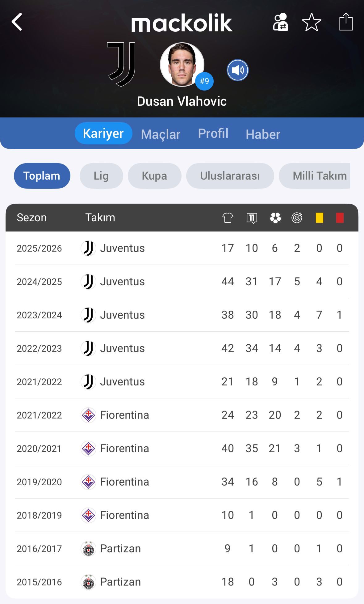Screen dimensions: 364x604
Task: Open the player comparison icon
Action: (280, 22)
